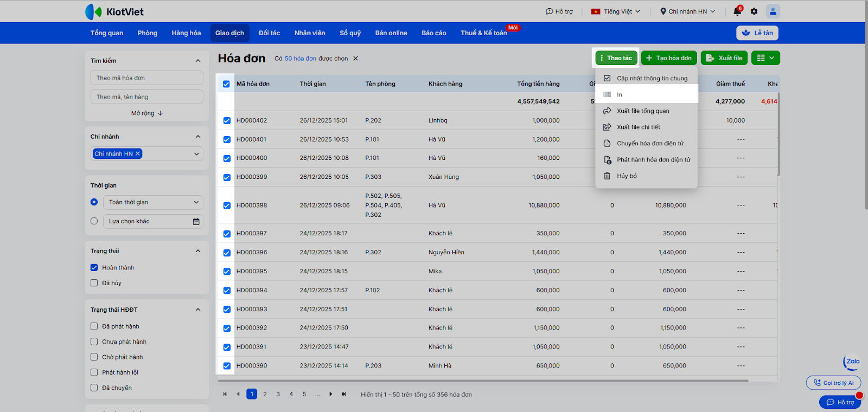The height and width of the screenshot is (412, 868).
Task: Open the notifications bell icon
Action: [737, 11]
